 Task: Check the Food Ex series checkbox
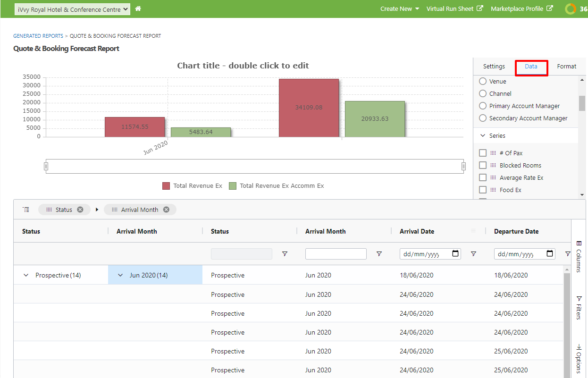[483, 190]
